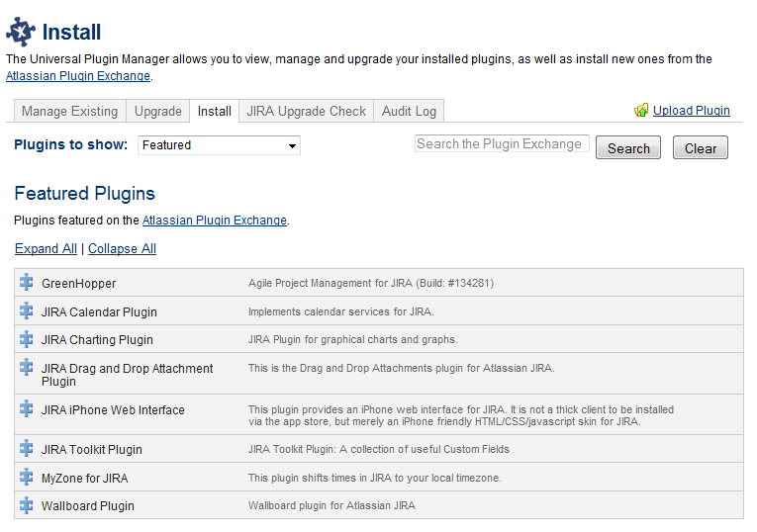Click 'This plugin shifts times in JIRA' description
The width and height of the screenshot is (757, 532).
click(375, 478)
